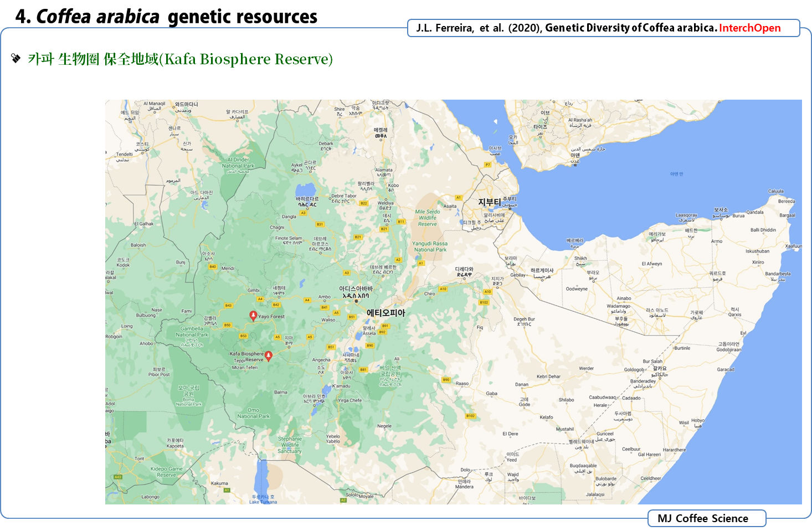This screenshot has height=531, width=812.
Task: Click the 지부티 country label
Action: pos(489,202)
